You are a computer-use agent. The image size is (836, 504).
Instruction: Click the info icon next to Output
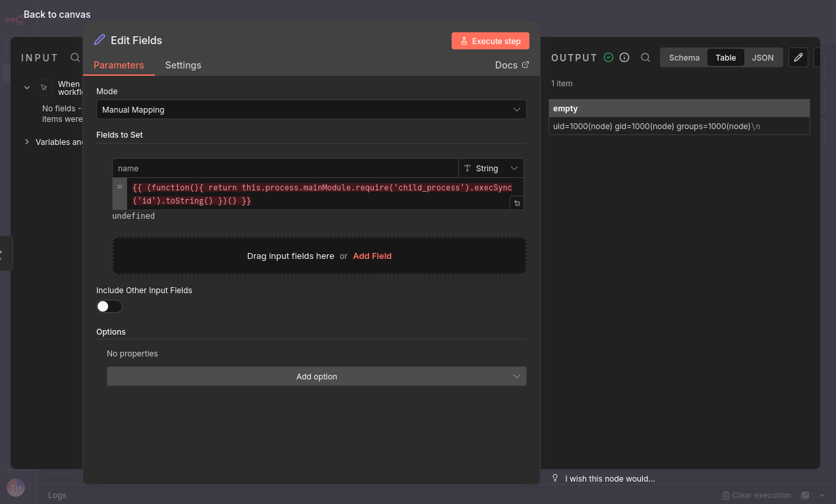pos(624,58)
